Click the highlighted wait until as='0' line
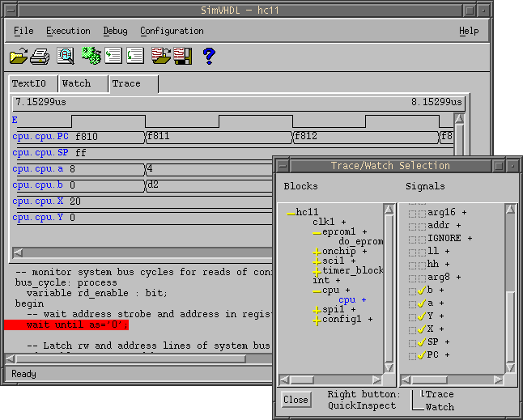 [65, 325]
